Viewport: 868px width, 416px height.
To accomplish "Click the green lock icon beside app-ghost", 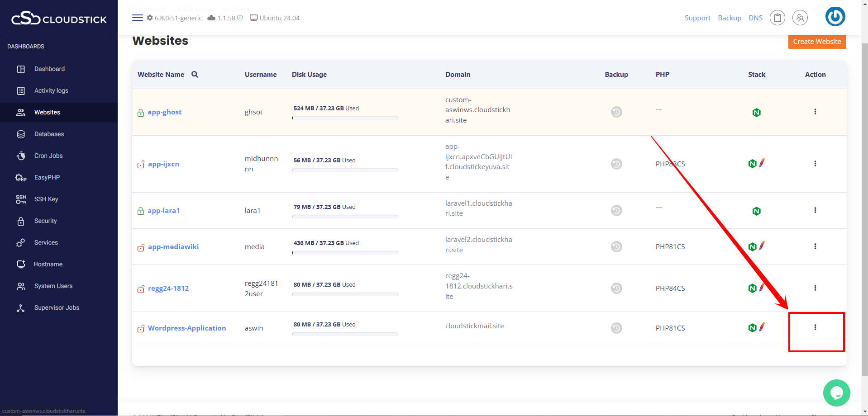I will point(141,113).
